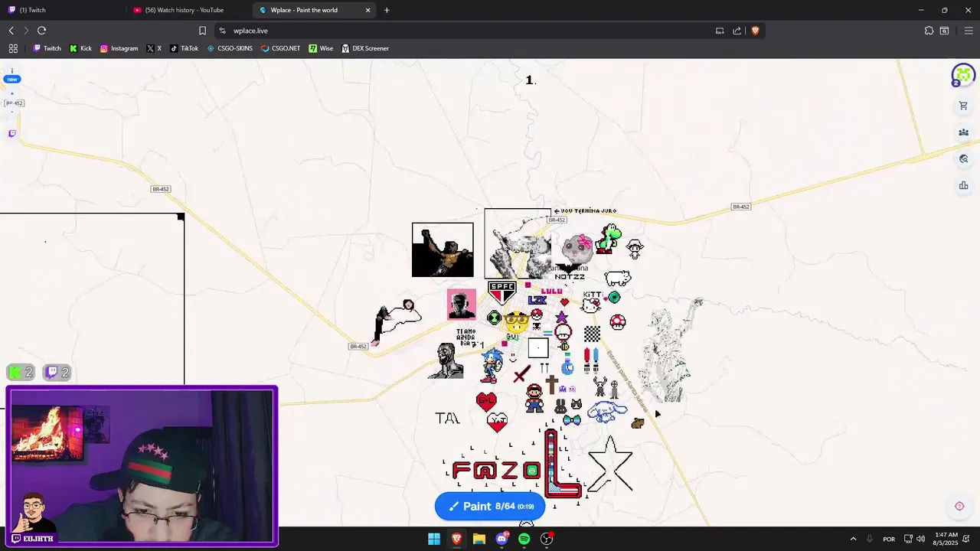Screen dimensions: 980x551
Task: Switch to Watch history YouTube tab
Action: (189, 10)
